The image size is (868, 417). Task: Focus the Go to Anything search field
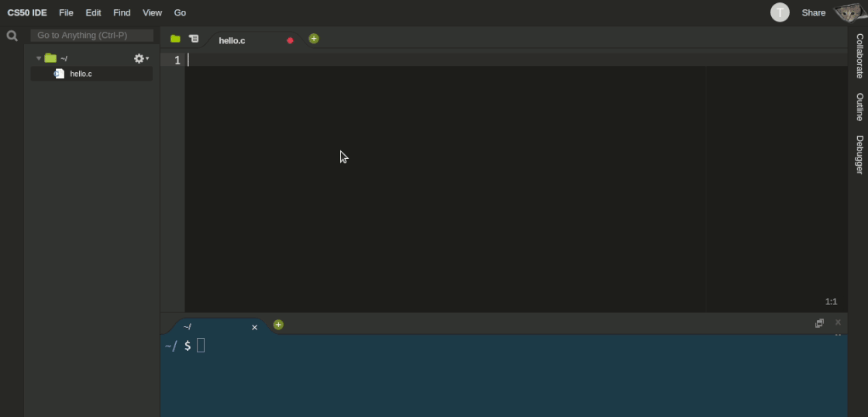(x=92, y=36)
